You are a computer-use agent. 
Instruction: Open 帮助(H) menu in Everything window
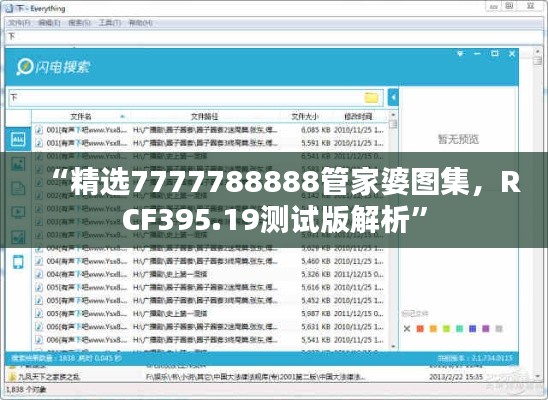point(140,23)
